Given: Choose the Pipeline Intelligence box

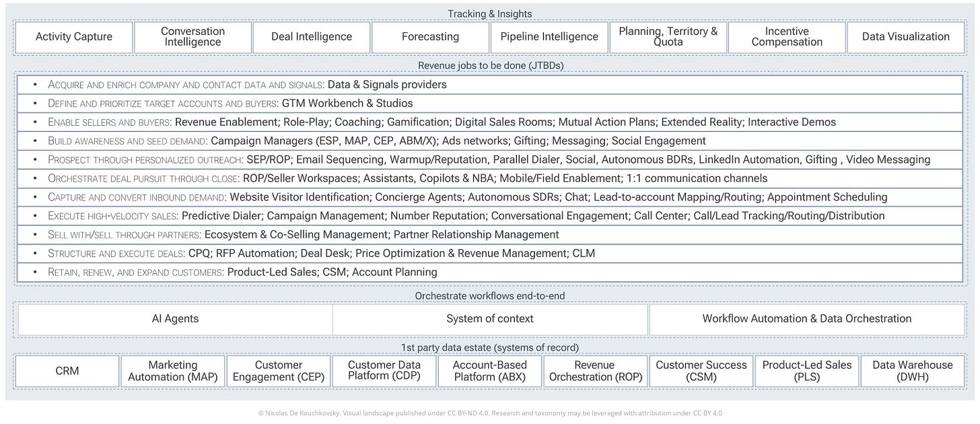Looking at the screenshot, I should pyautogui.click(x=549, y=37).
